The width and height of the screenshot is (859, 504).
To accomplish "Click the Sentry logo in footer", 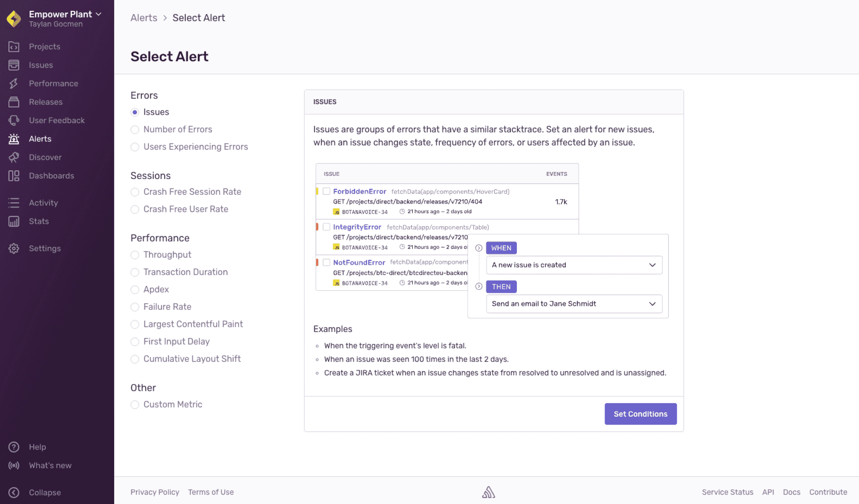I will 488,492.
